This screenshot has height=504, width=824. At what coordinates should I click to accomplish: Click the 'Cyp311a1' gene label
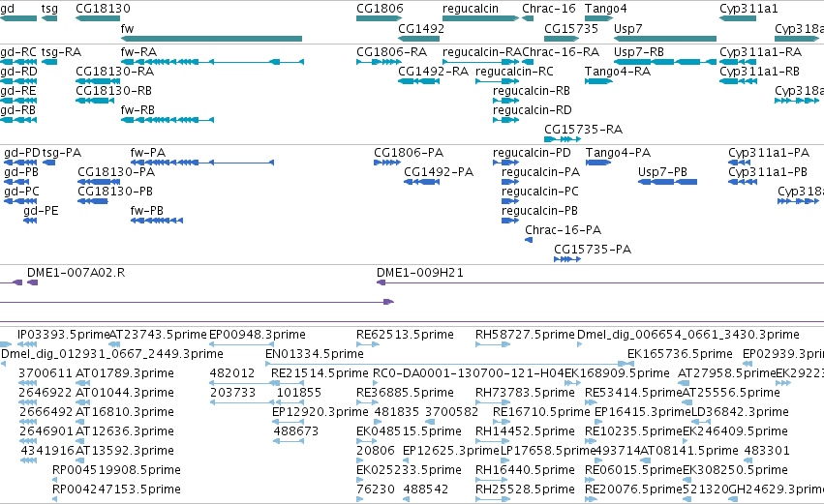click(748, 9)
